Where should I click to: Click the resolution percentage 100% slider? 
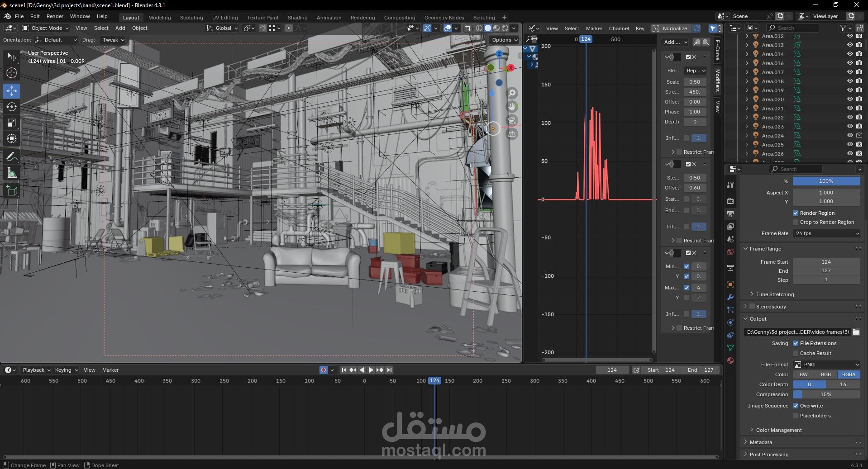click(x=826, y=181)
